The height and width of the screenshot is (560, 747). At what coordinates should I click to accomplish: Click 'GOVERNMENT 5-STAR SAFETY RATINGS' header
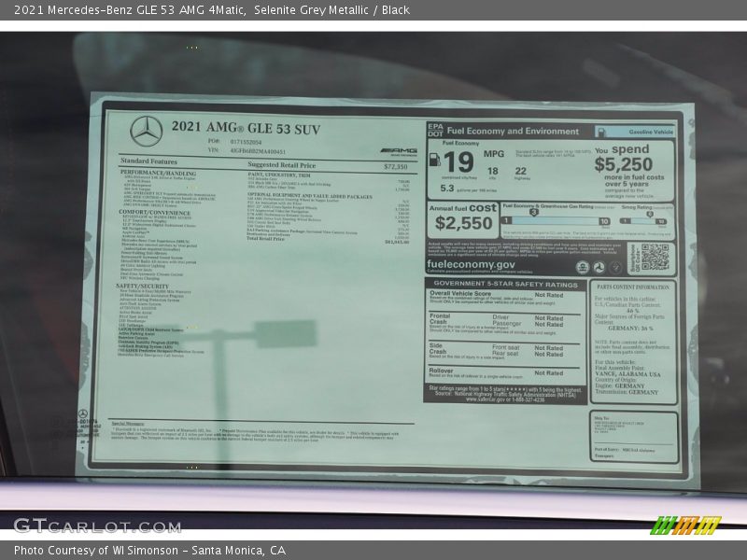click(x=505, y=285)
